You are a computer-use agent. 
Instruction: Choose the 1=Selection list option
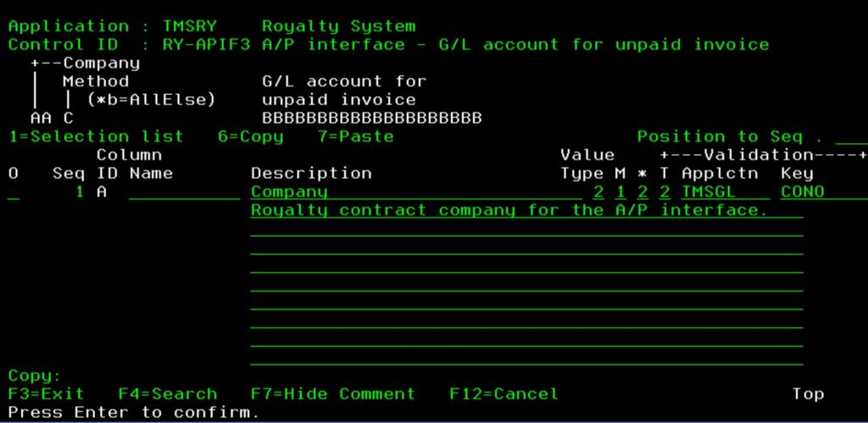pyautogui.click(x=96, y=136)
